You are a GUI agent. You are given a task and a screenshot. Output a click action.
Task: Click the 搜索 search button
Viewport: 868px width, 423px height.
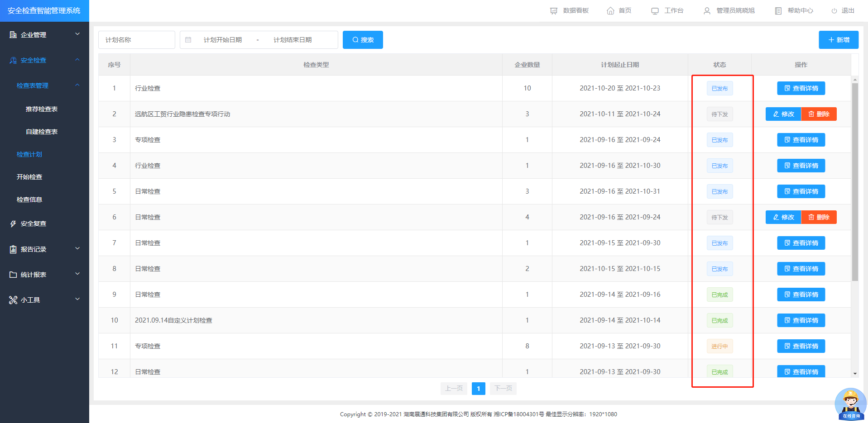pos(363,40)
